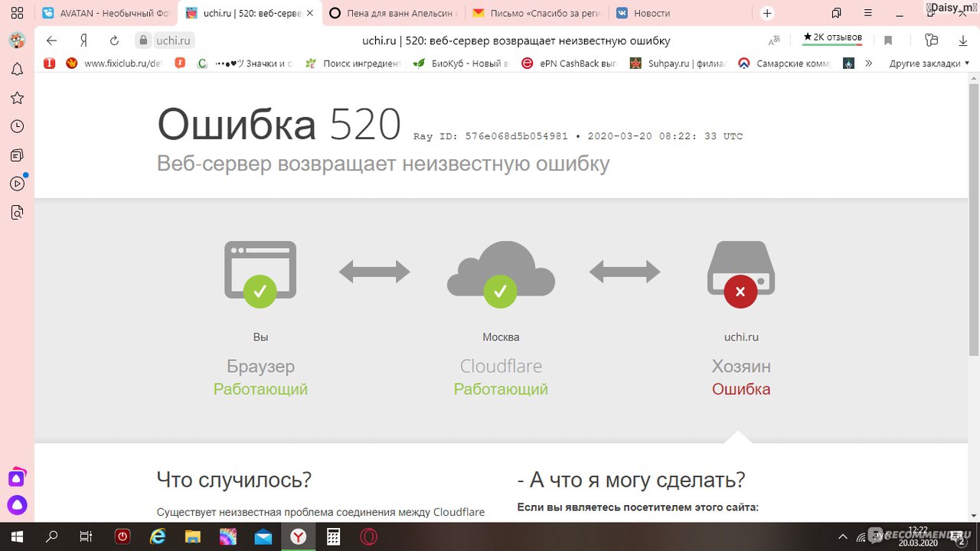Show hidden system tray icons
This screenshot has width=980, height=551.
click(x=843, y=536)
